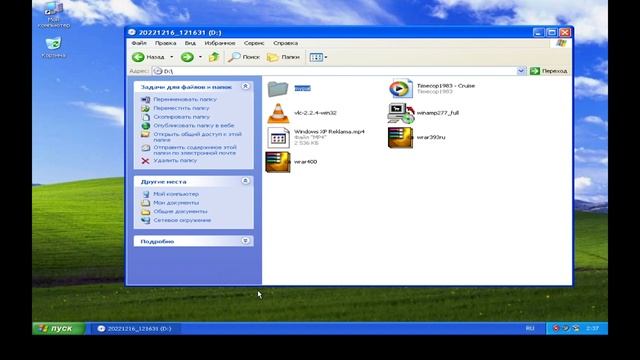Select the winamp277_full installer icon
640x360 pixels.
coord(400,113)
